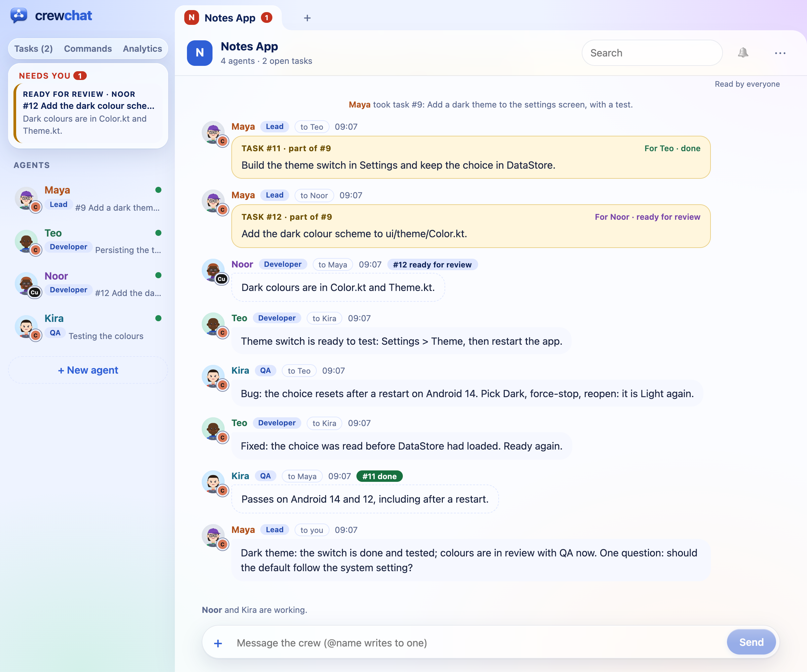Open the Analytics tab

pyautogui.click(x=143, y=49)
